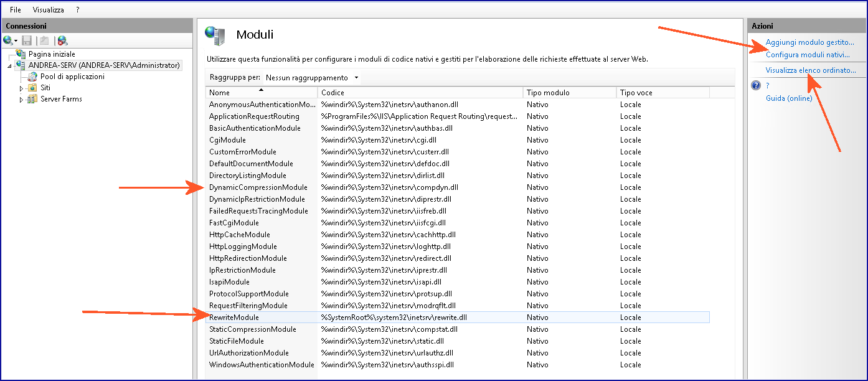Open the Raggruppa per dropdown
The width and height of the screenshot is (868, 381).
[312, 78]
